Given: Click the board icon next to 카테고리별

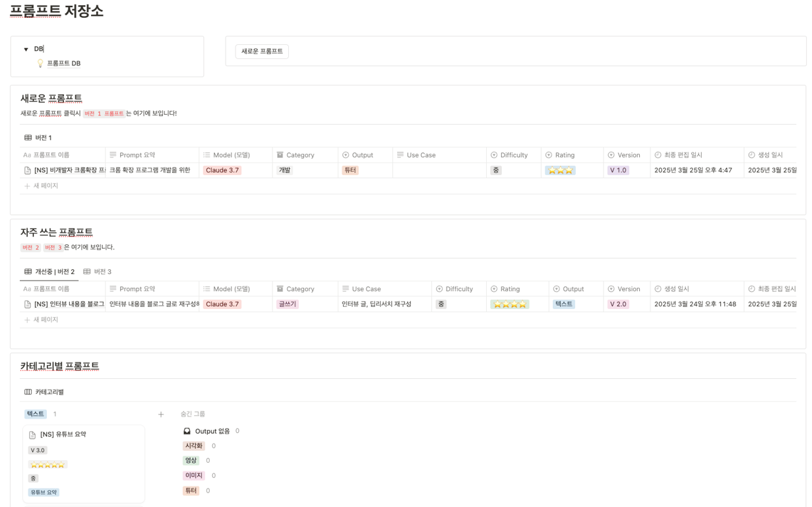Looking at the screenshot, I should 28,392.
